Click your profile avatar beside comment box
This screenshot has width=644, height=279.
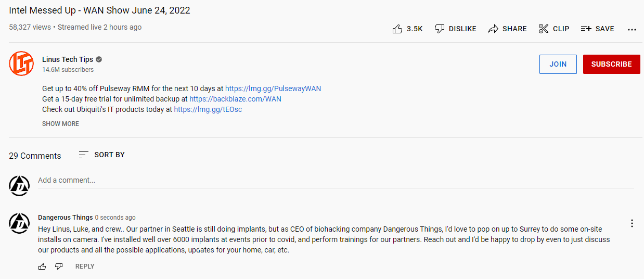click(x=19, y=185)
